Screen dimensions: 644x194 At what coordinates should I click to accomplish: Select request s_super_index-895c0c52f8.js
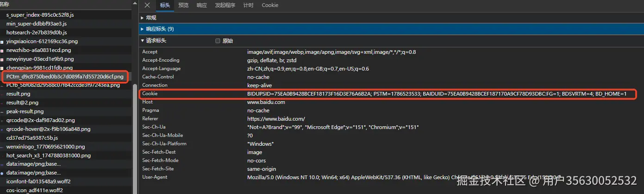40,15
